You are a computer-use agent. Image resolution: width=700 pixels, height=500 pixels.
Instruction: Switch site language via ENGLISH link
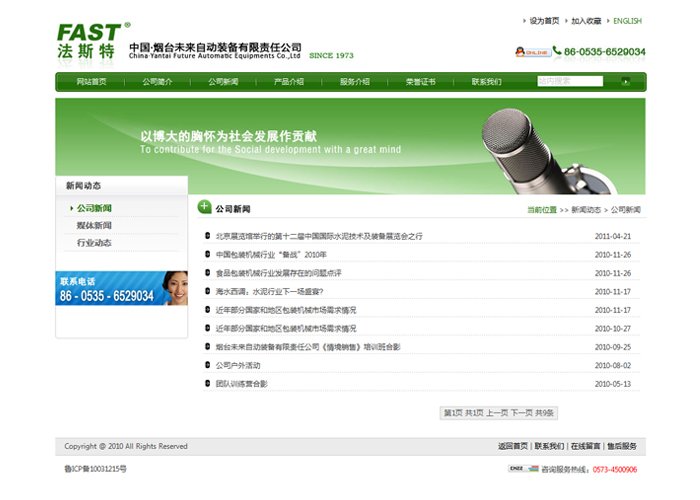627,21
